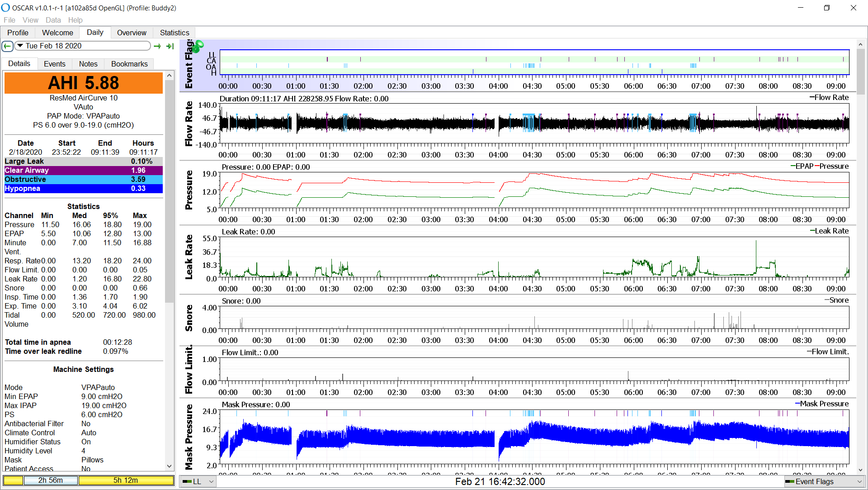Viewport: 868px width, 490px height.
Task: Open the LL event type dropdown
Action: coord(198,481)
